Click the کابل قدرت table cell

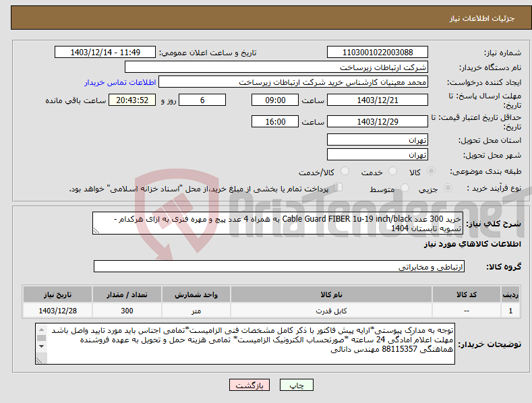coord(331,311)
